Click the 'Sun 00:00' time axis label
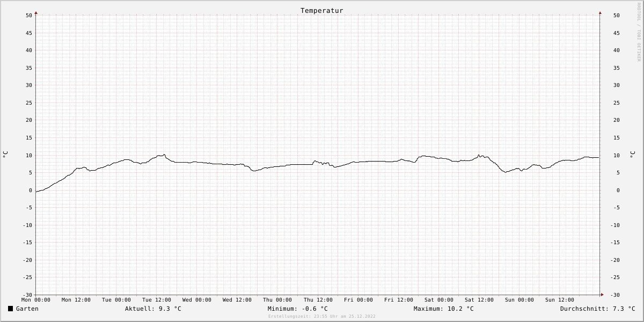The image size is (644, 322). tap(519, 300)
